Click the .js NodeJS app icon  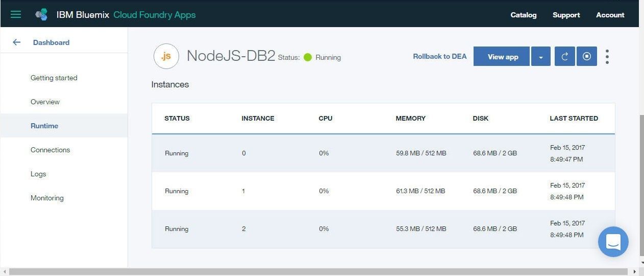point(166,56)
